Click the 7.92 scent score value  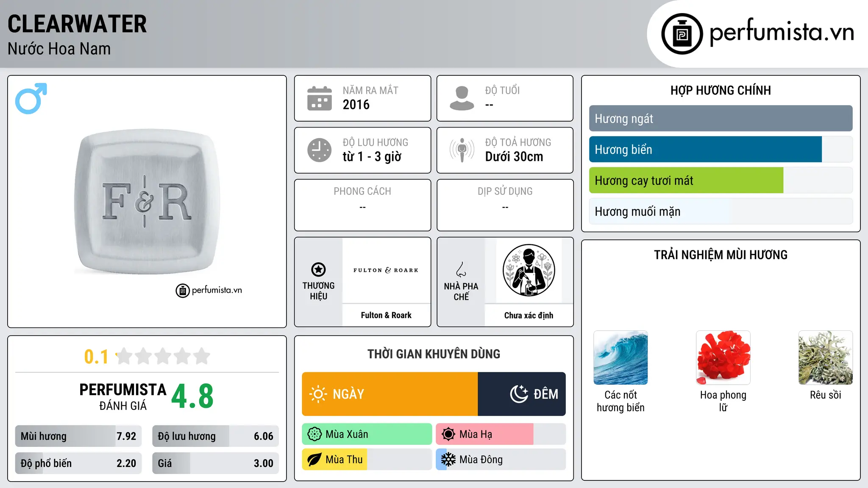pyautogui.click(x=126, y=436)
